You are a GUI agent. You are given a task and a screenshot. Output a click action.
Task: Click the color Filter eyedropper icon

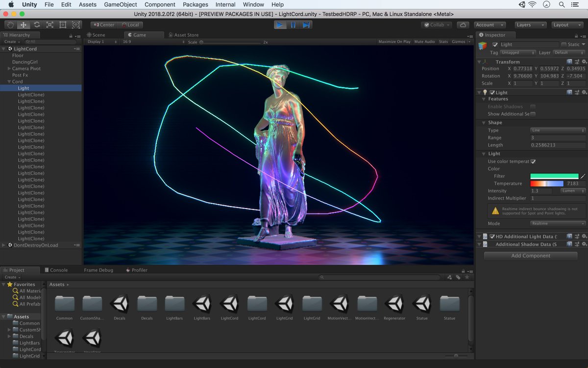pos(583,176)
